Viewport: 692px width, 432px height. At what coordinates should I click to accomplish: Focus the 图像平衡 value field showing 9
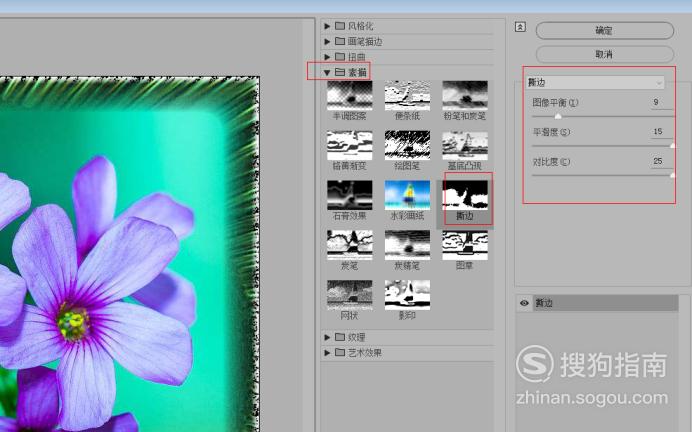(x=661, y=102)
